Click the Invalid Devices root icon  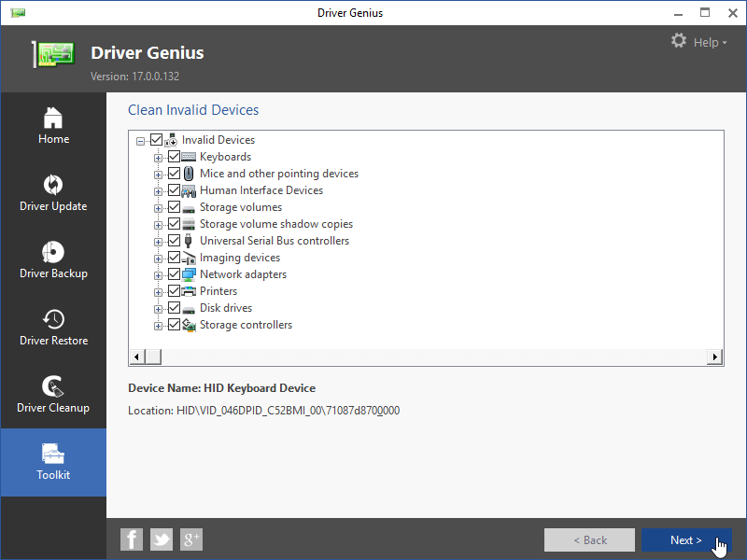171,140
